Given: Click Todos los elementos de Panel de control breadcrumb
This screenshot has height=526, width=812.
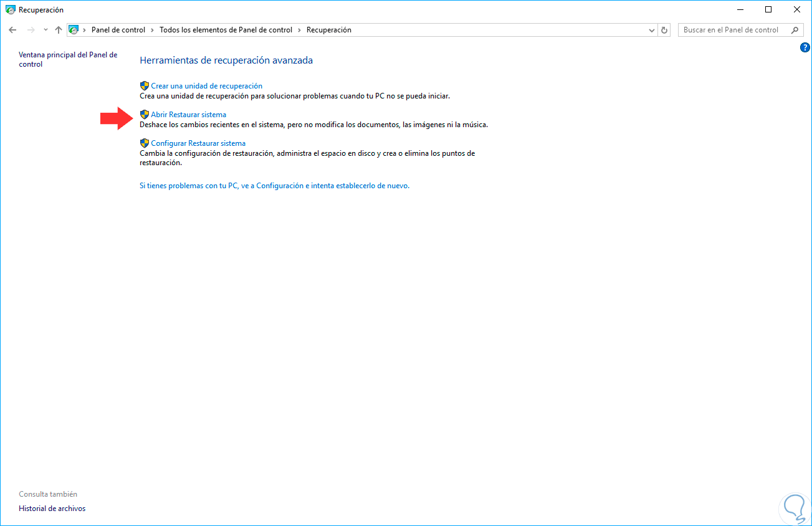Looking at the screenshot, I should pos(226,30).
